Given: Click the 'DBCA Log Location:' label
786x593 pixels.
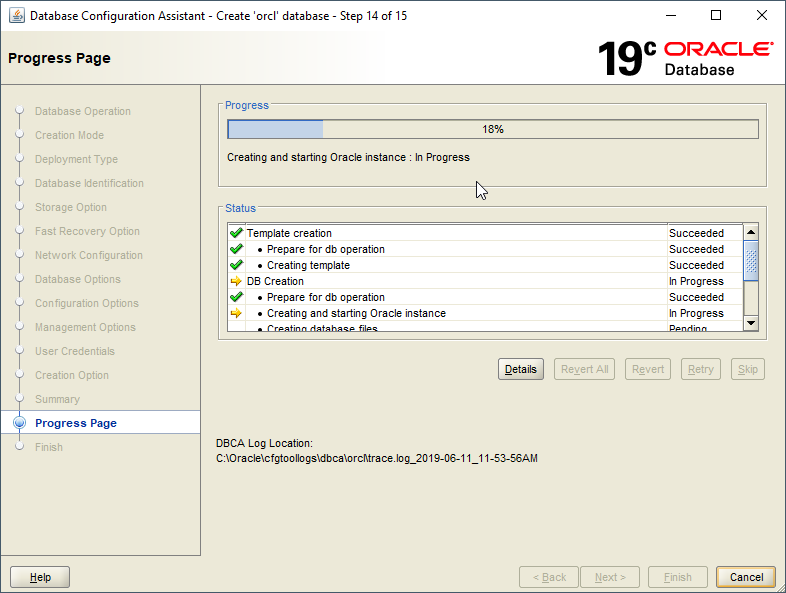Looking at the screenshot, I should pos(264,443).
